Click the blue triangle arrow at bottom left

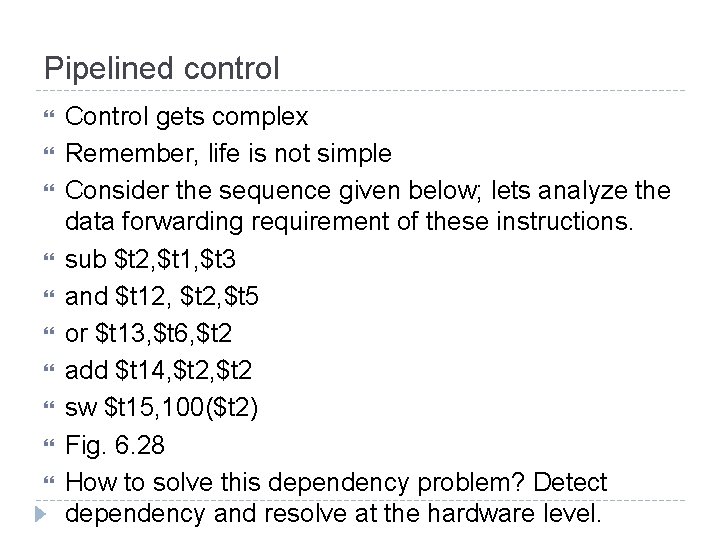tap(41, 514)
